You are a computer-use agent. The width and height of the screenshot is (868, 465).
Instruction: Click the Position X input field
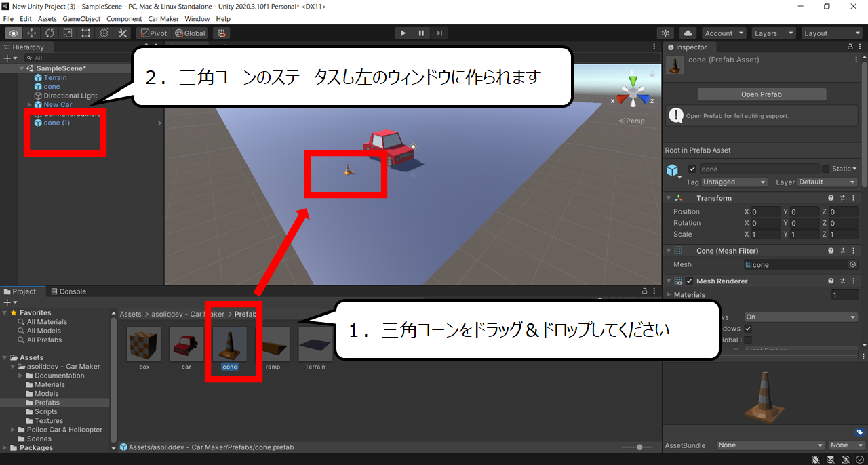765,211
